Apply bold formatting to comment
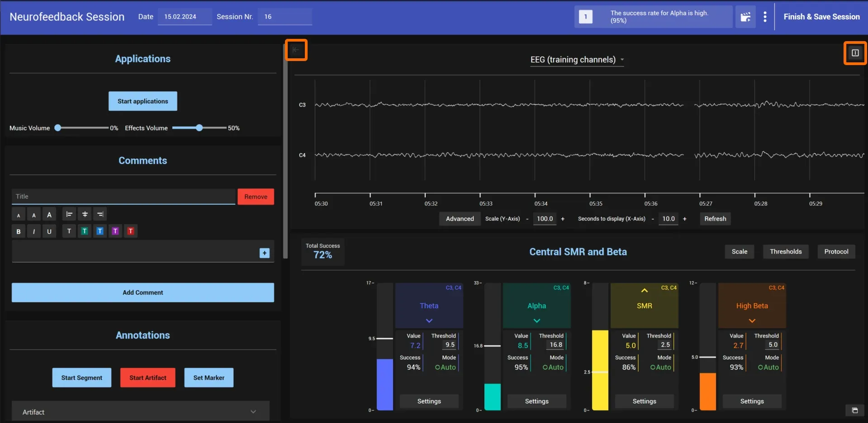868x423 pixels. click(x=19, y=231)
